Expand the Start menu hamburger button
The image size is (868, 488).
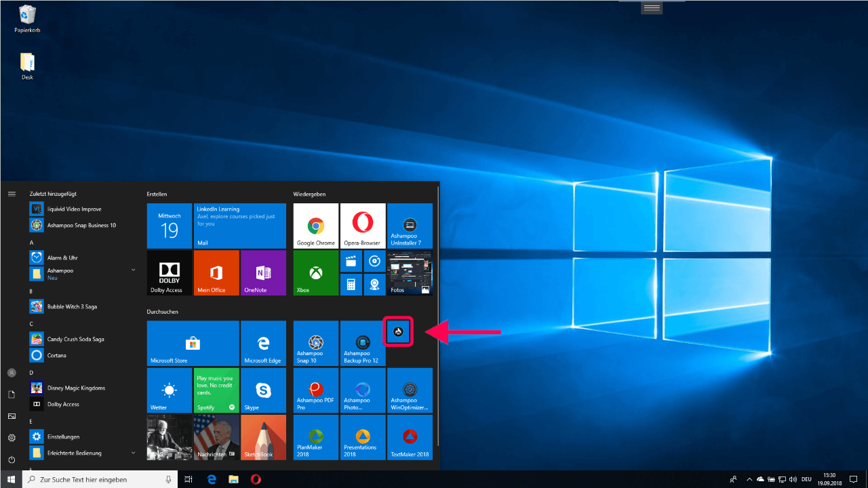12,194
